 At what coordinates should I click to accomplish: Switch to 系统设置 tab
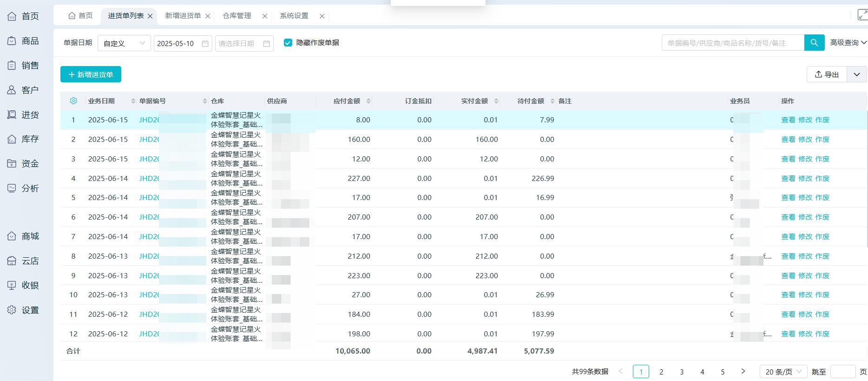[x=294, y=16]
